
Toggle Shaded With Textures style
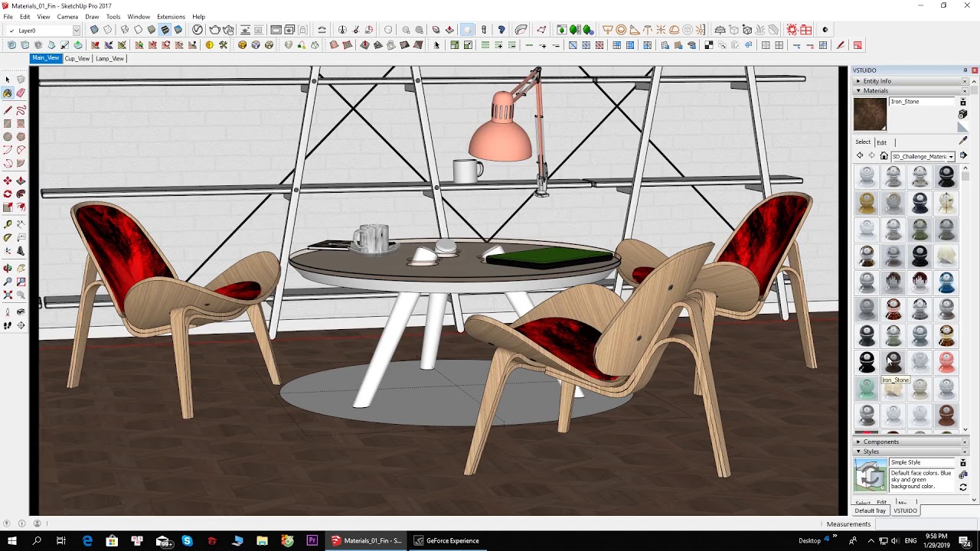click(x=165, y=30)
